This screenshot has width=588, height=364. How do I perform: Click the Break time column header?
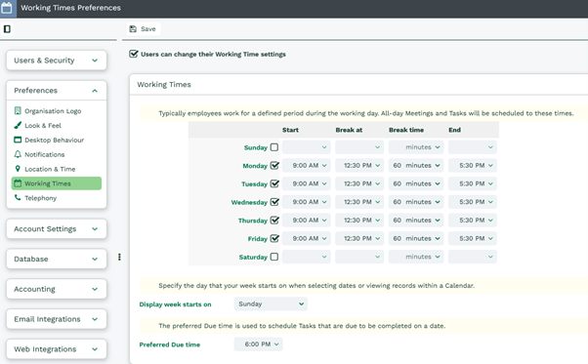pyautogui.click(x=406, y=130)
